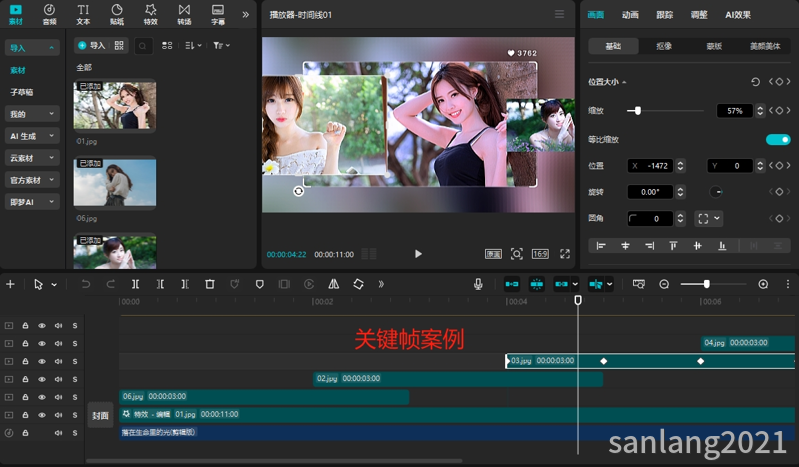Click the rotation dial control

point(716,192)
